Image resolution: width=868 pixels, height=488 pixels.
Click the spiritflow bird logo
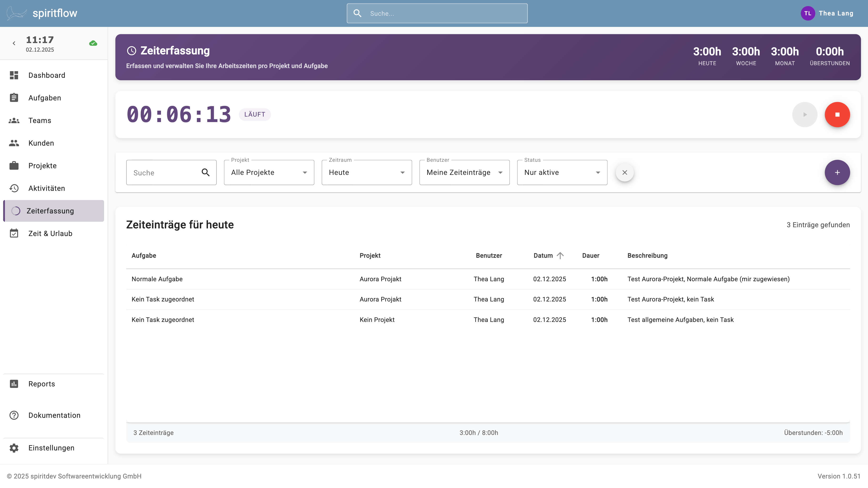pyautogui.click(x=17, y=13)
